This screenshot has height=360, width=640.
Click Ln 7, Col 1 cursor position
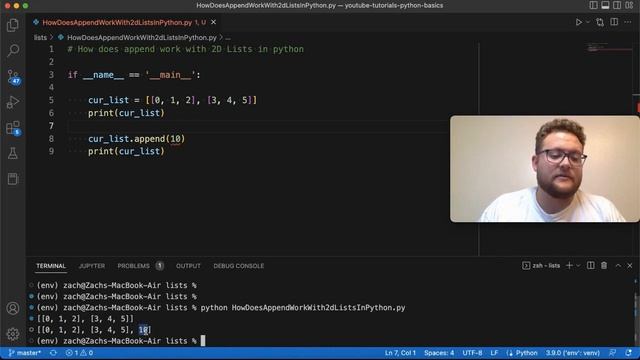(x=400, y=353)
